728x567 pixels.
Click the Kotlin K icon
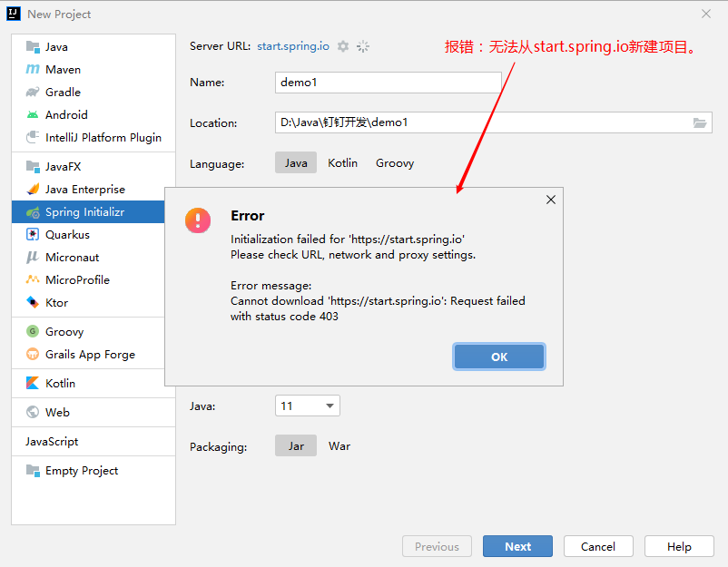[x=33, y=383]
